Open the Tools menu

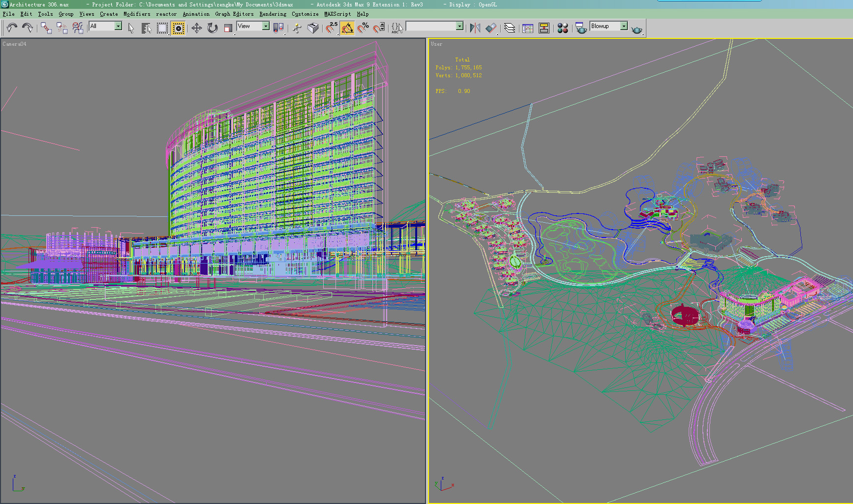45,14
